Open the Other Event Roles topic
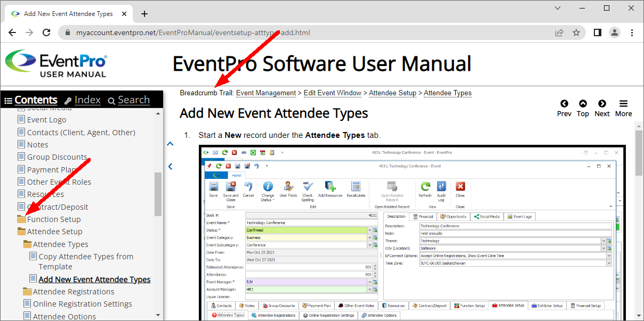This screenshot has height=321, width=644. coord(59,182)
